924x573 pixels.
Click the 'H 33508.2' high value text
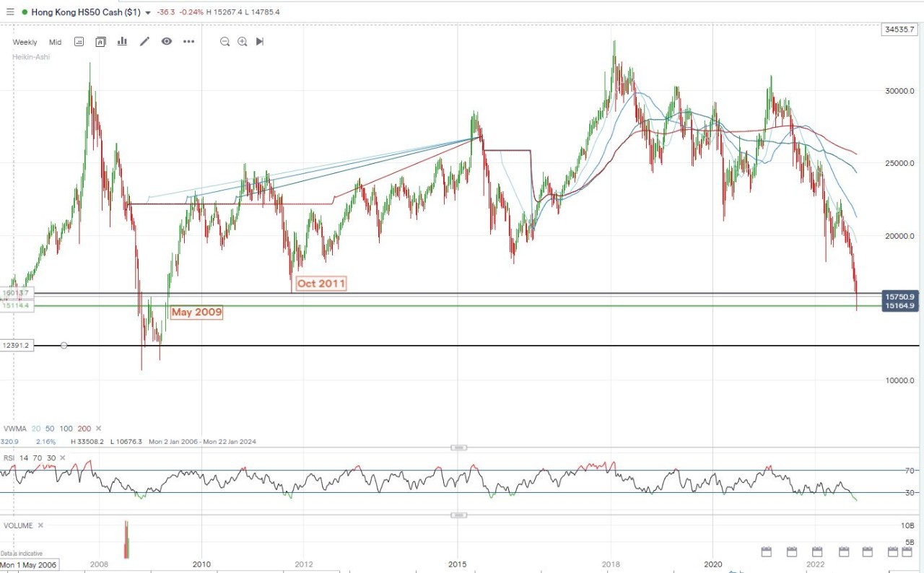87,442
